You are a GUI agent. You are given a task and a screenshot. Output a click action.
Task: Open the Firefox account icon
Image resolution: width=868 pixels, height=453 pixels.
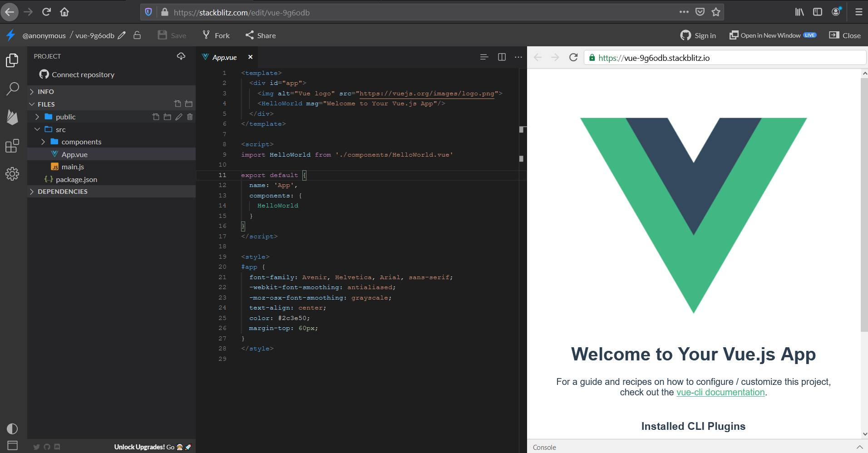(x=836, y=12)
